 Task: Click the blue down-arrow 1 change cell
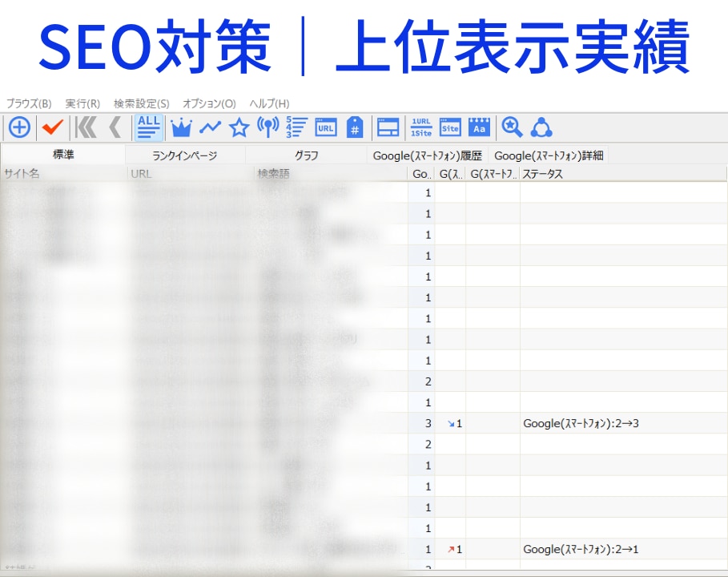pos(451,423)
